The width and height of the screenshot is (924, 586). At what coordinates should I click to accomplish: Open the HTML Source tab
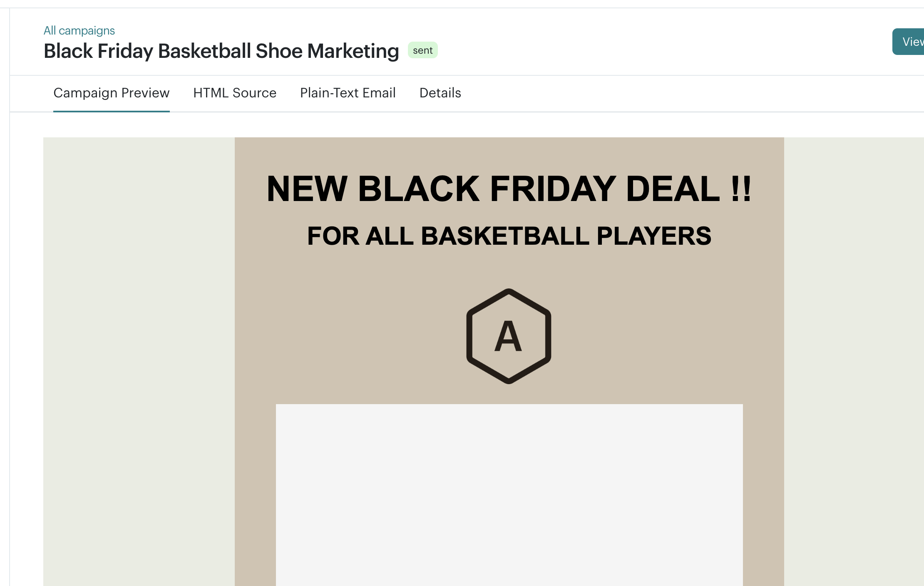tap(235, 93)
